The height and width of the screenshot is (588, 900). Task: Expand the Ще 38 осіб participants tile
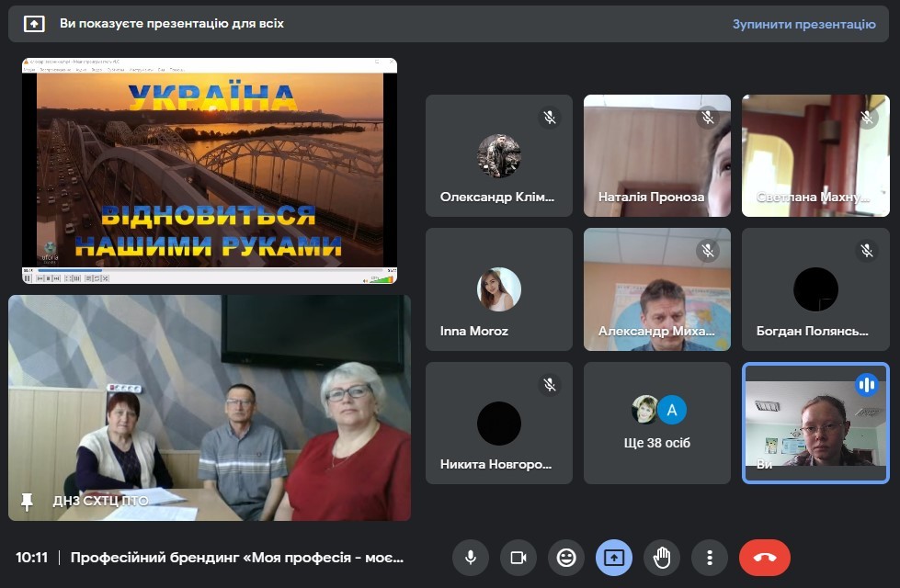point(656,423)
